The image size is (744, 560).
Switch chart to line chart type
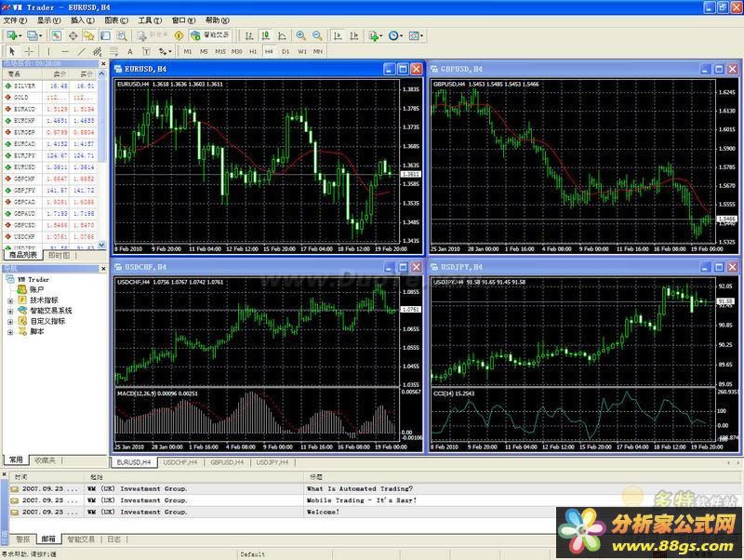[x=283, y=35]
